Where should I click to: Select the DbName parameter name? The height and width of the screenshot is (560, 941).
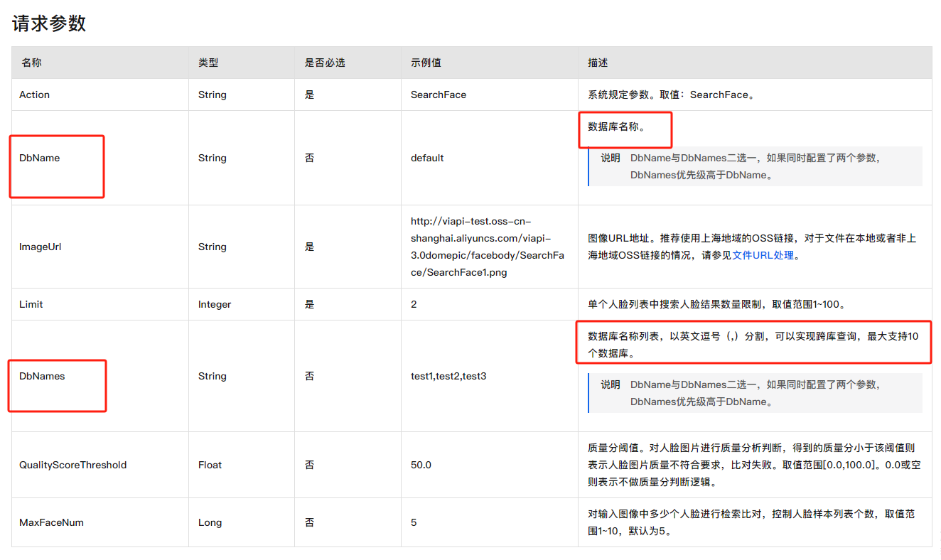39,158
